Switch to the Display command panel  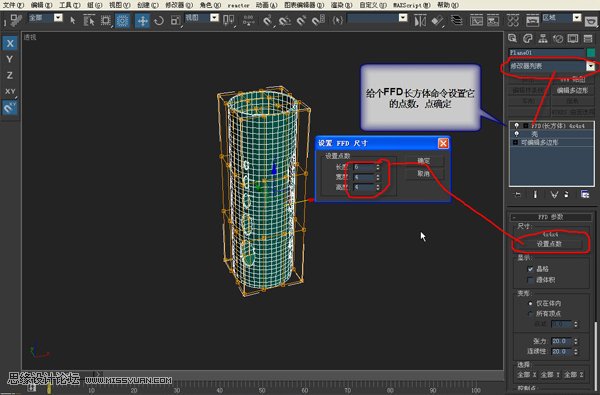(x=573, y=38)
